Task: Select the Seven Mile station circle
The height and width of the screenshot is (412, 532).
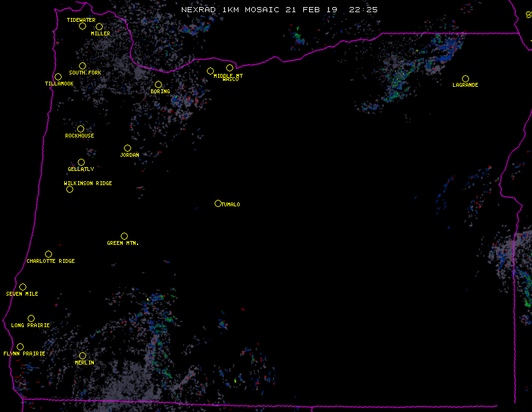Action: click(22, 287)
